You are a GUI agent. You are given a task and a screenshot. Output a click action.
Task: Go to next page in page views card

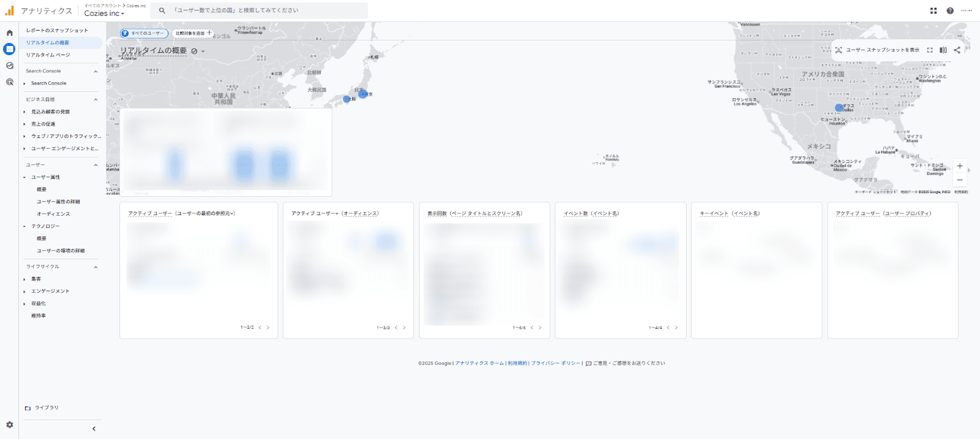tap(540, 327)
